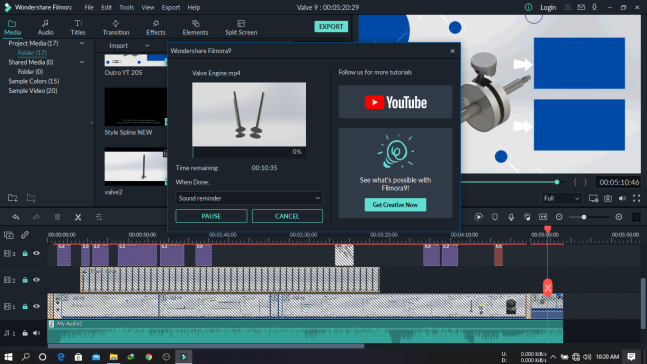647x364 pixels.
Task: Click the split scissors icon in timeline toolbar
Action: tap(78, 217)
